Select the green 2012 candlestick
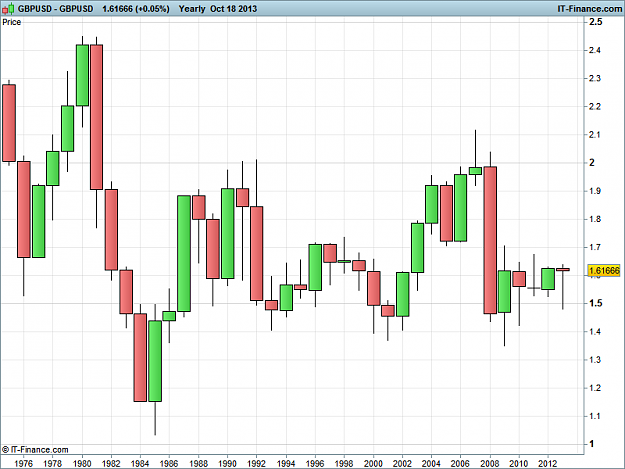Viewport: 625px width, 469px height. pyautogui.click(x=548, y=279)
